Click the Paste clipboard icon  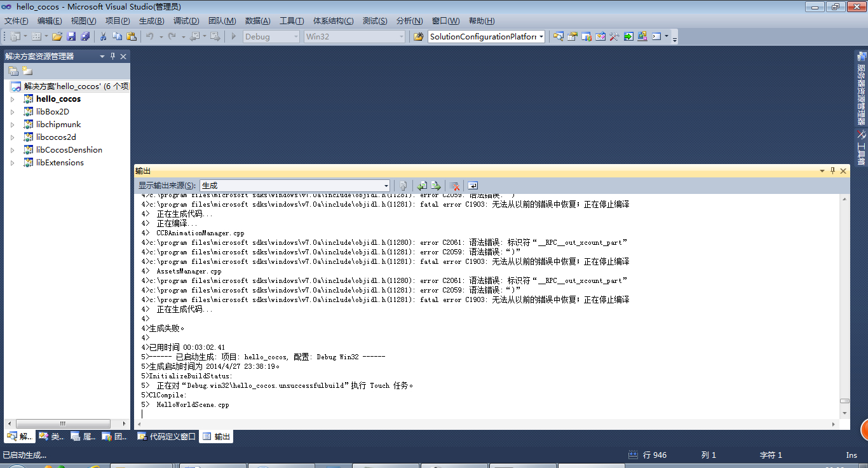click(132, 36)
